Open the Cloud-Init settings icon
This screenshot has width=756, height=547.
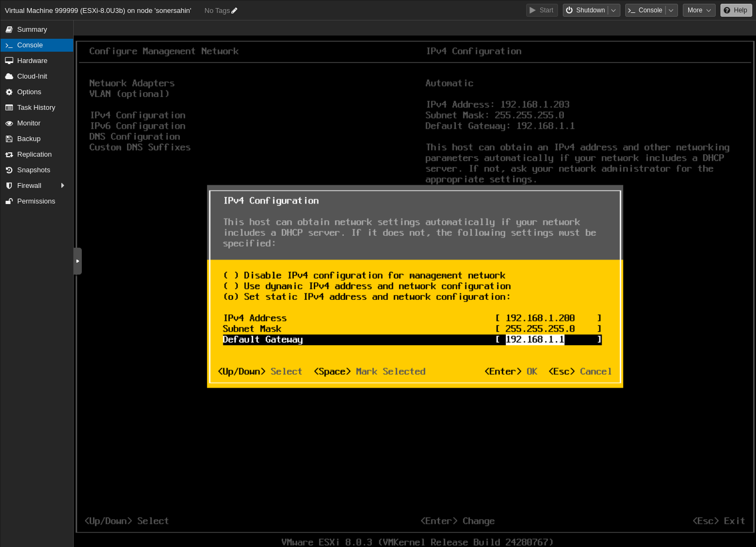9,76
